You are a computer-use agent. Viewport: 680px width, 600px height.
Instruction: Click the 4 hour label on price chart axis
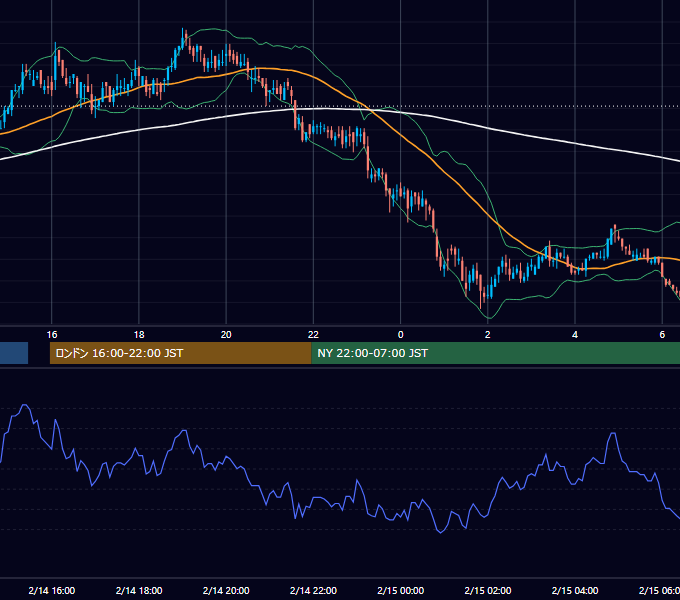click(x=575, y=335)
